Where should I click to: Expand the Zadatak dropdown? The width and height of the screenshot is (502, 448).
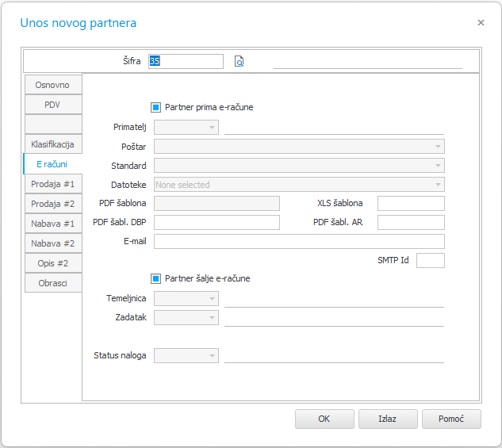pyautogui.click(x=186, y=317)
